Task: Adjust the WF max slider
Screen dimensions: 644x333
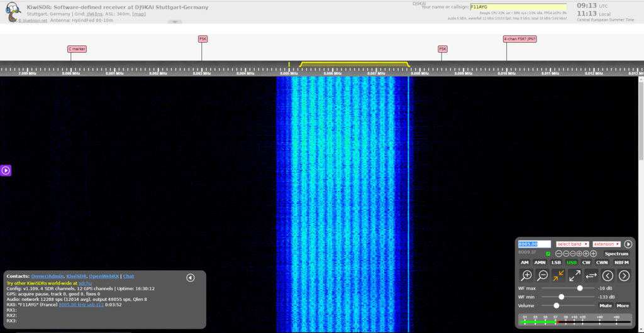Action: point(568,288)
